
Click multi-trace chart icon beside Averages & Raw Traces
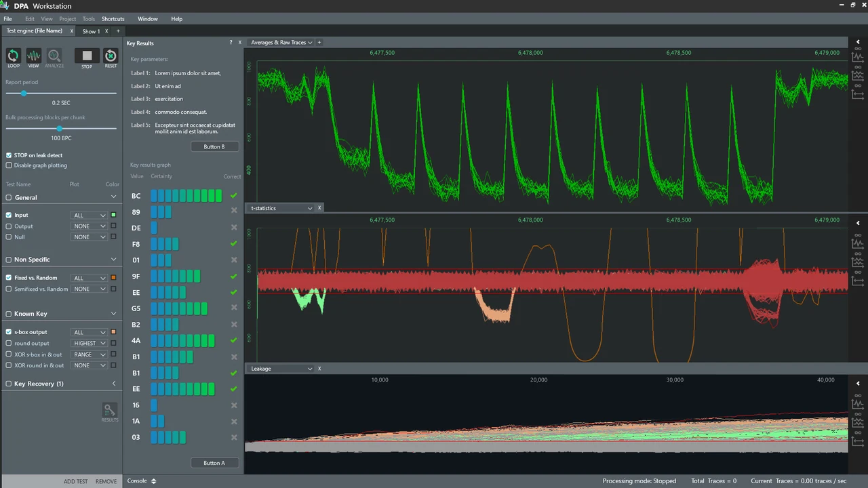click(858, 77)
